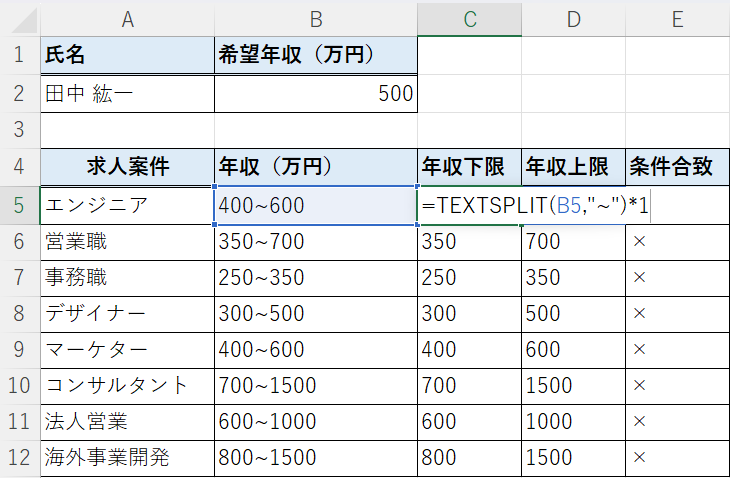Screen dimensions: 730x478
Task: Click the 求人案件 header cell
Action: (x=128, y=167)
